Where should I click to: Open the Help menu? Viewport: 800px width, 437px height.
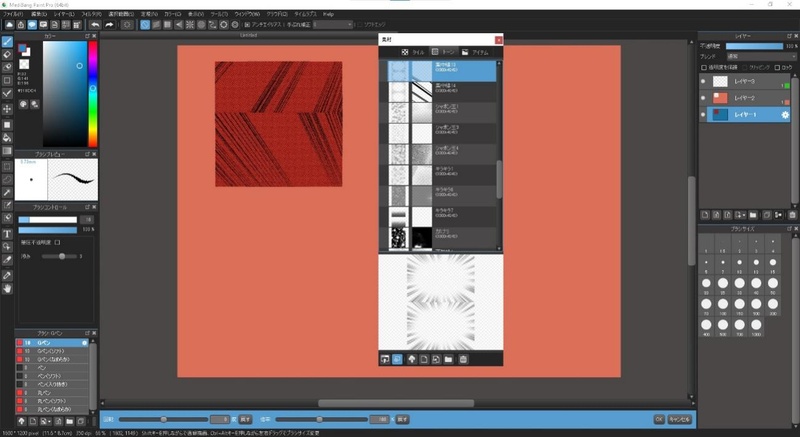(x=328, y=14)
